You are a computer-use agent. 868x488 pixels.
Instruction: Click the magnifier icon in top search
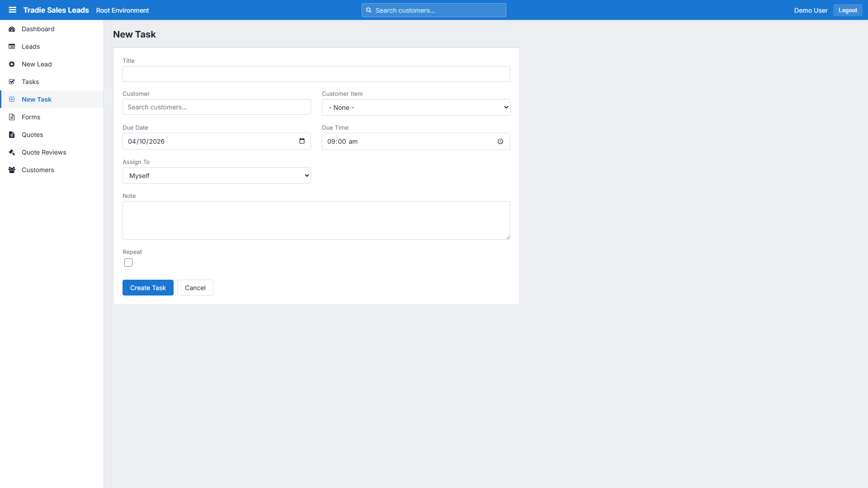(x=368, y=10)
